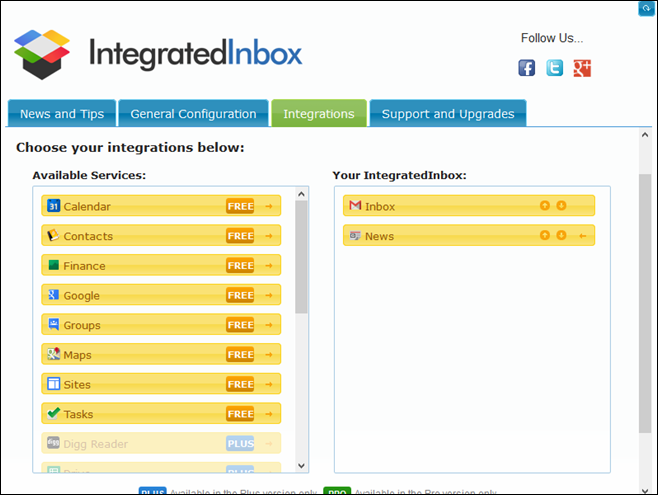The height and width of the screenshot is (495, 658).
Task: Click the main page scrollbar up arrow
Action: tap(645, 135)
